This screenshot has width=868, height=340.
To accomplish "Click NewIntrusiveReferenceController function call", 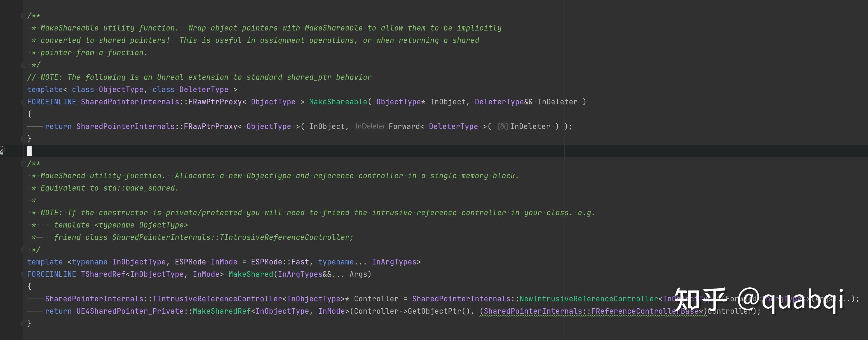I will [588, 299].
